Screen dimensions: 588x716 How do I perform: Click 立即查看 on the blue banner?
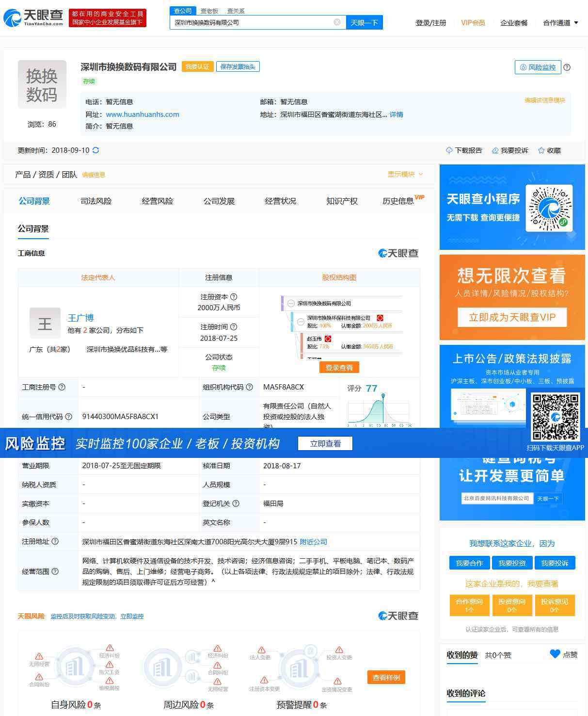coord(325,443)
